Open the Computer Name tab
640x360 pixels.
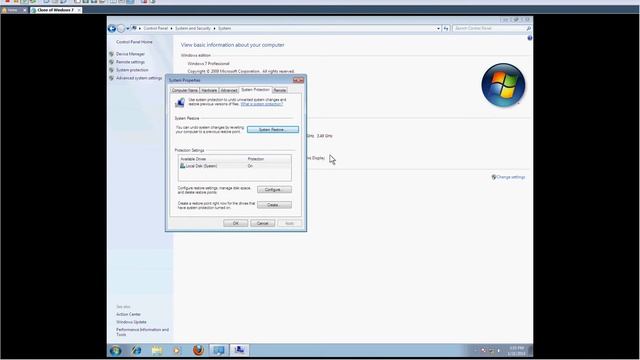pos(184,90)
